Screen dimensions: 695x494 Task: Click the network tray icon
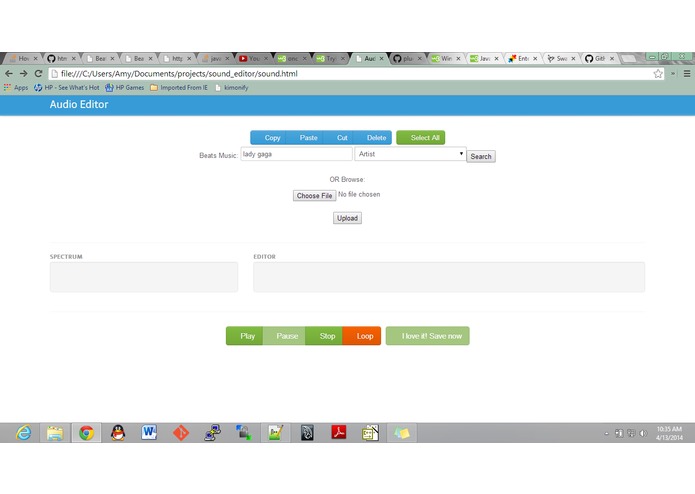pyautogui.click(x=631, y=433)
